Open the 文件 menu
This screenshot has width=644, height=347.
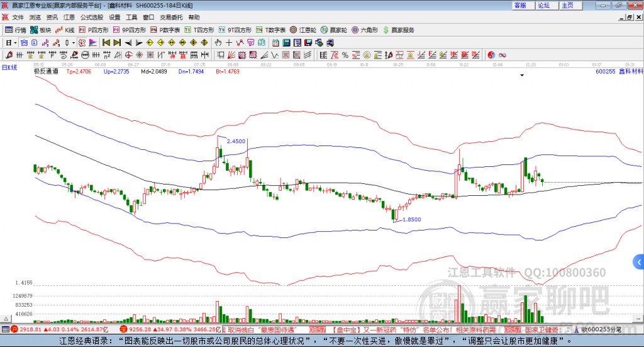point(18,17)
